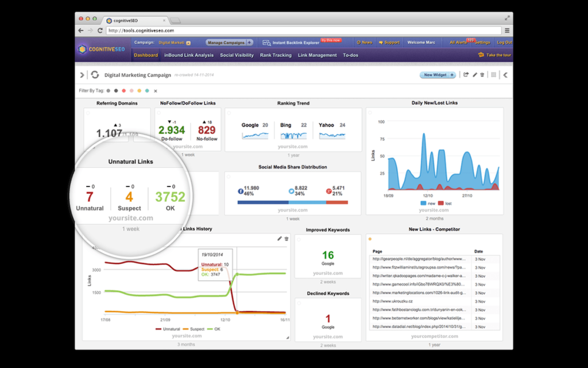
Task: Open the Chrome hamburger menu
Action: [x=507, y=30]
